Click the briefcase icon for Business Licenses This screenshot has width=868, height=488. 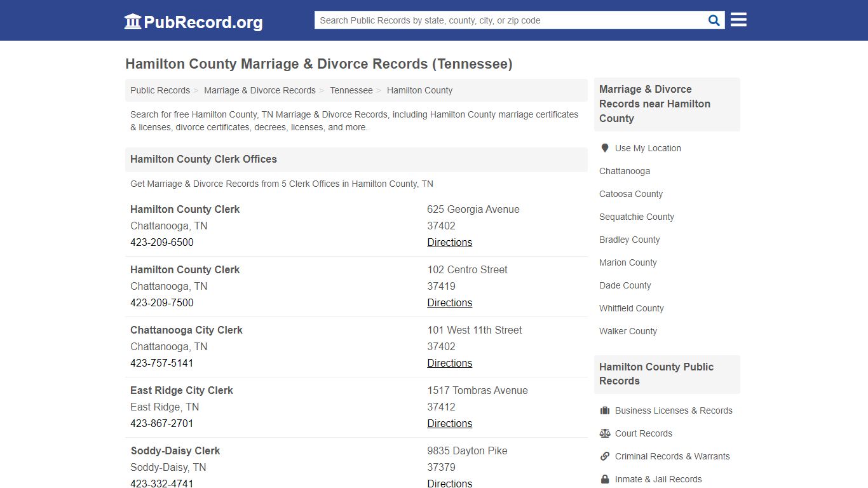click(605, 410)
